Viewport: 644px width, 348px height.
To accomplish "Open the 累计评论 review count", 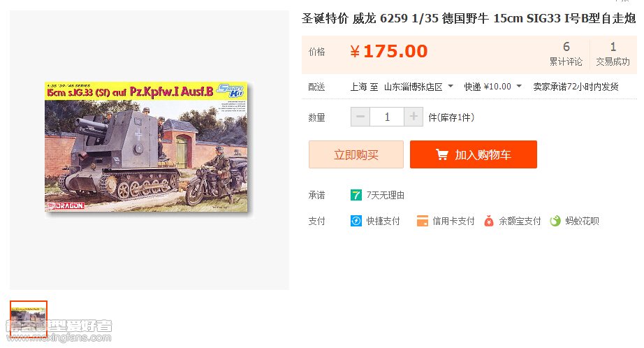I will (566, 54).
